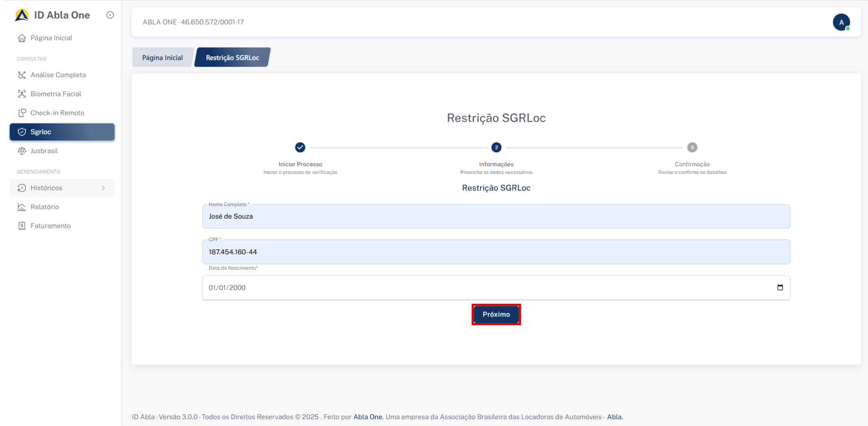Open the date picker calendar icon
The height and width of the screenshot is (426, 868).
[780, 287]
